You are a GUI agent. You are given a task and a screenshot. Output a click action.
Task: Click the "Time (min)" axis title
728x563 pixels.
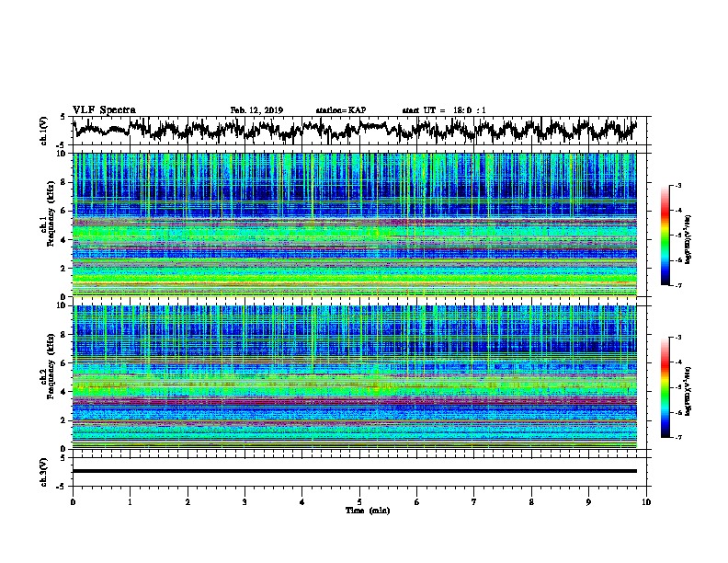(x=368, y=511)
